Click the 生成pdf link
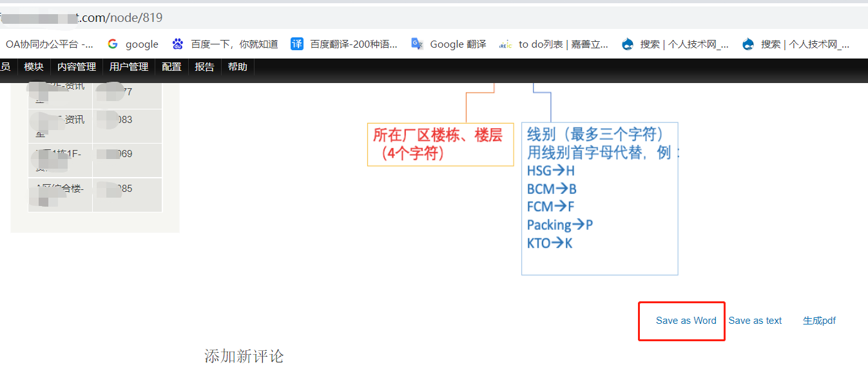The image size is (868, 376). 819,321
